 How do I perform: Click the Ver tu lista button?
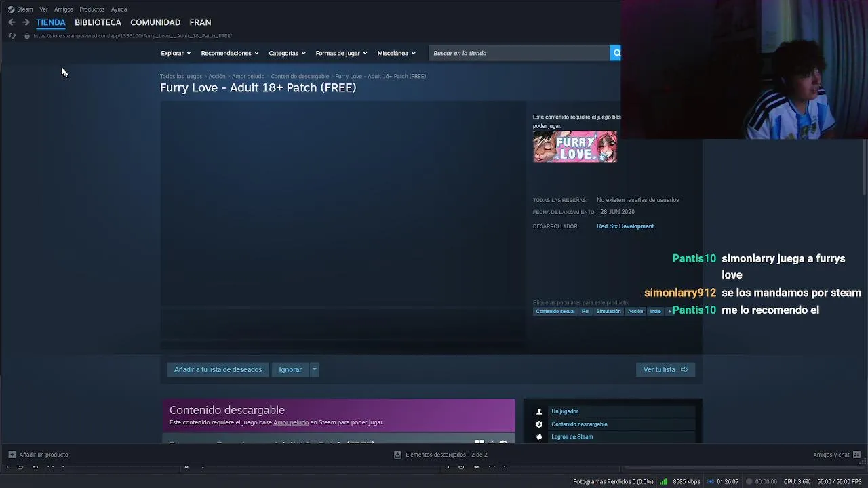pos(665,369)
